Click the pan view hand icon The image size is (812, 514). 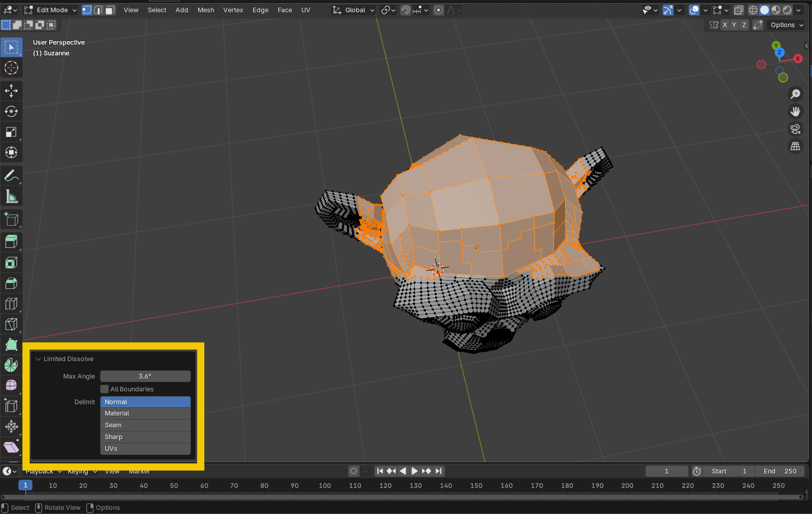(x=795, y=111)
